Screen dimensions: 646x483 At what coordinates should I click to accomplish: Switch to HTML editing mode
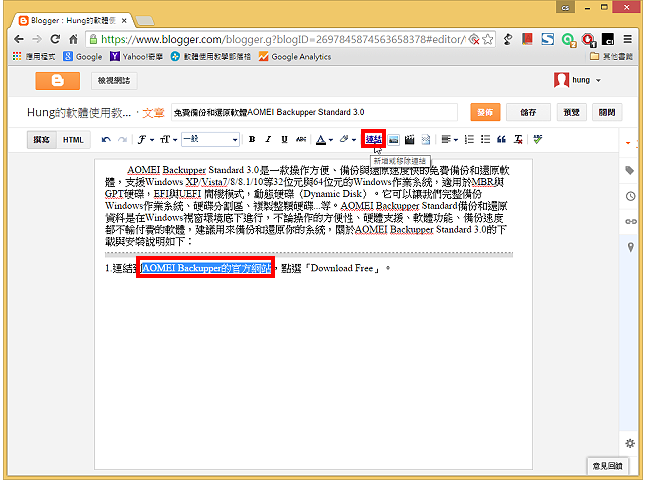73,140
